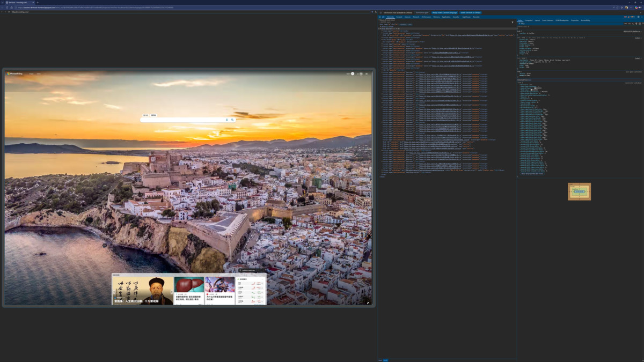
Task: Open the Elements tab
Action: (390, 17)
